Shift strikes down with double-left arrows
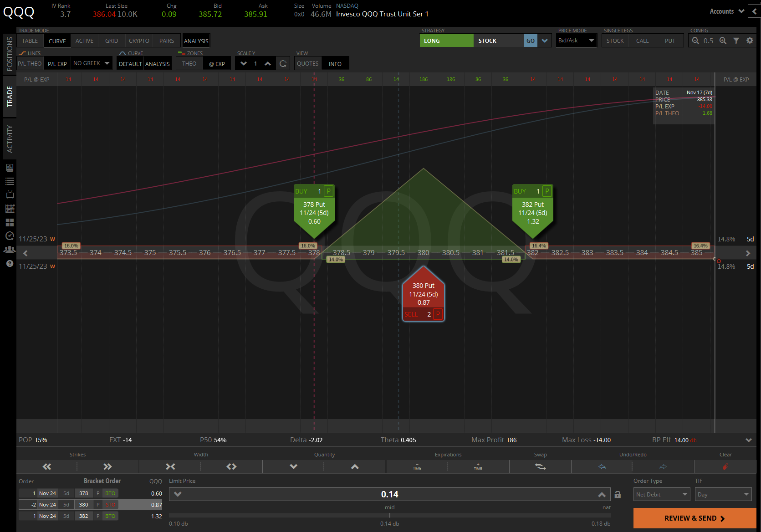Viewport: 761px width, 532px height. 47,466
